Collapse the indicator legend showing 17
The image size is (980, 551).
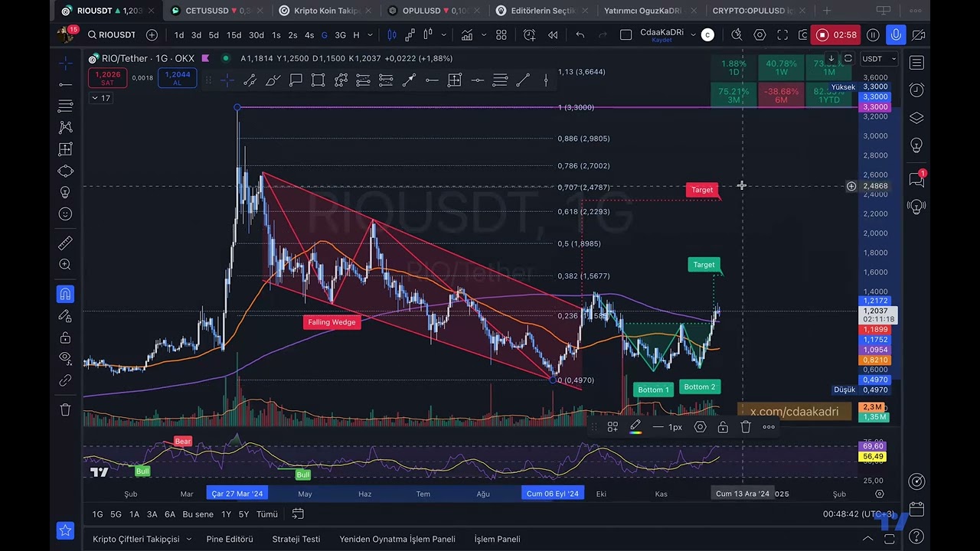[101, 98]
